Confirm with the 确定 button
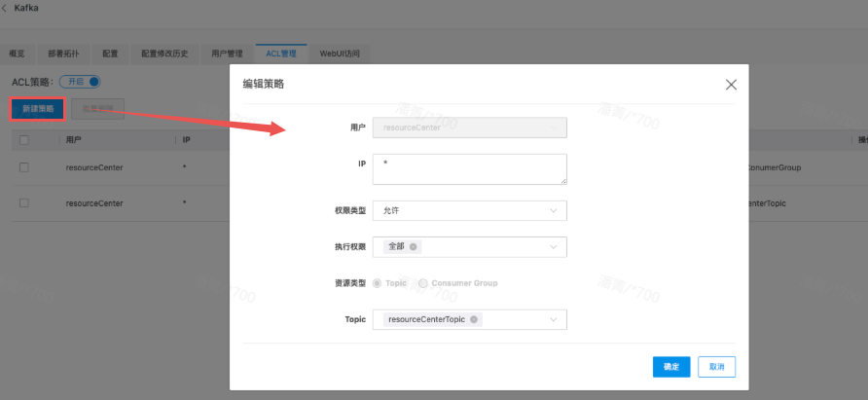The width and height of the screenshot is (868, 400). coord(671,367)
